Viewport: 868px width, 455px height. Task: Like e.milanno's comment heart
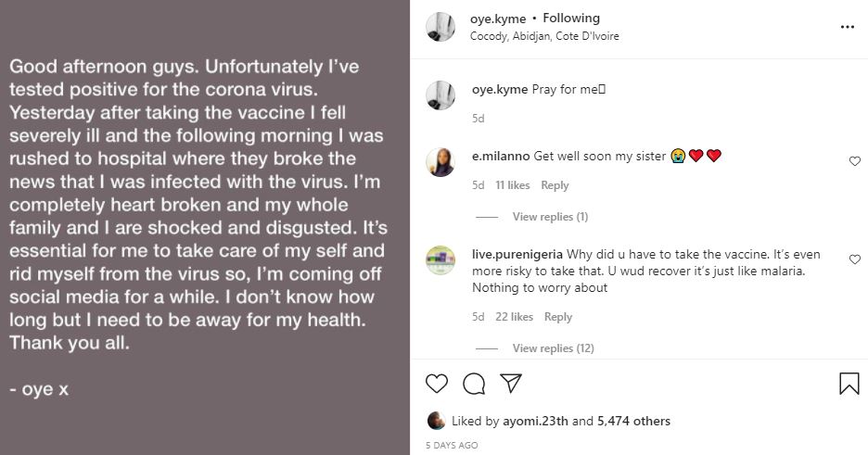tap(855, 161)
